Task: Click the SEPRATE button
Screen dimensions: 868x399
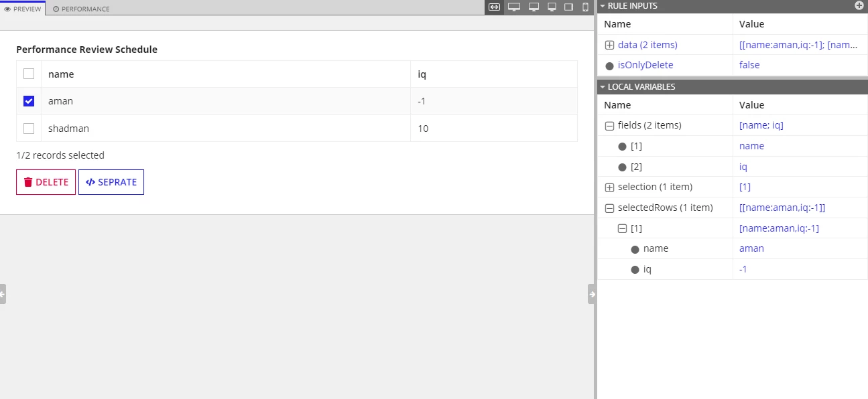Action: (111, 182)
